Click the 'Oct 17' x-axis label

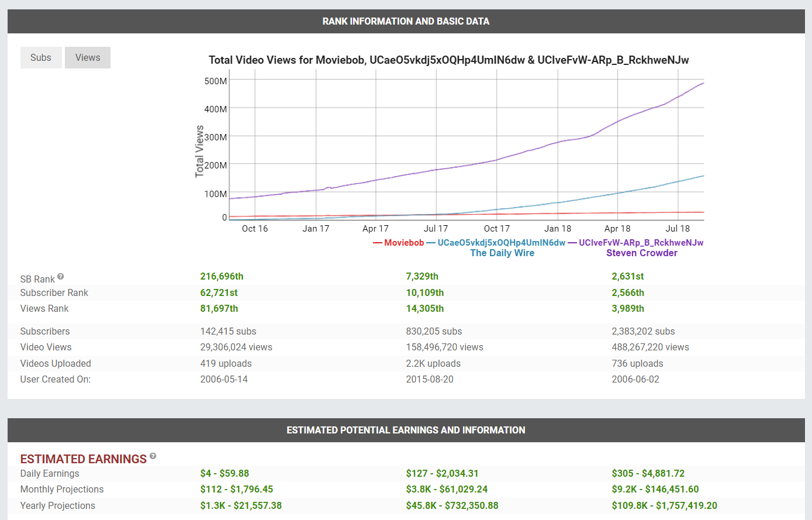[x=497, y=229]
